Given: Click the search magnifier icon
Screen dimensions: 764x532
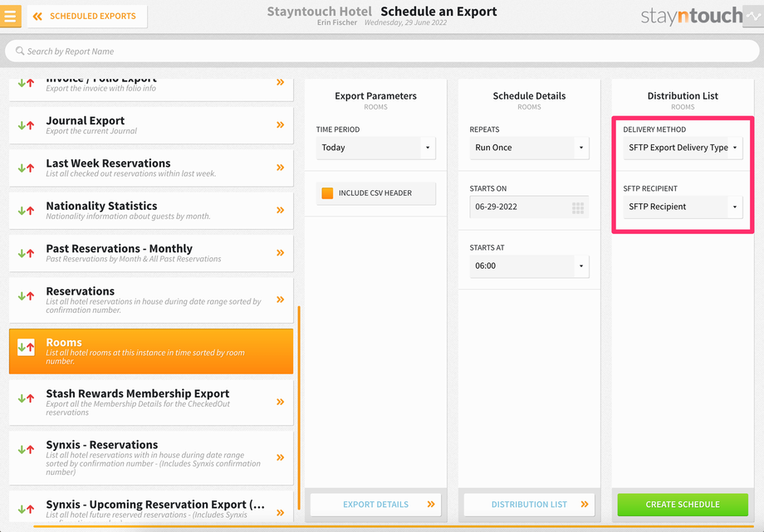Looking at the screenshot, I should tap(20, 51).
